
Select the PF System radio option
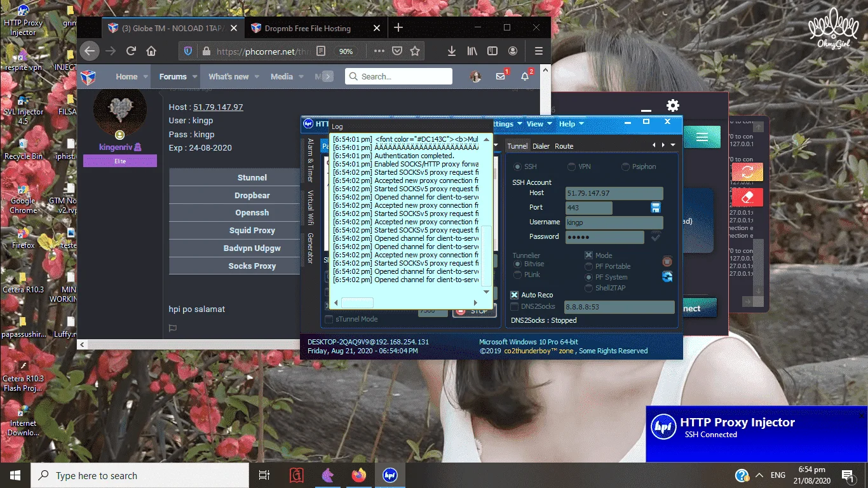589,277
